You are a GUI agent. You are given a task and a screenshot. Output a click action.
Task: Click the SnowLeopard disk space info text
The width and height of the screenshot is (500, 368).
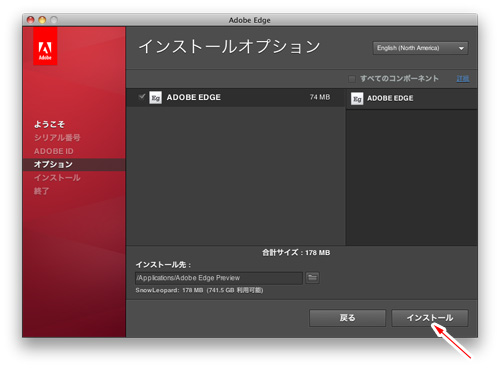199,290
